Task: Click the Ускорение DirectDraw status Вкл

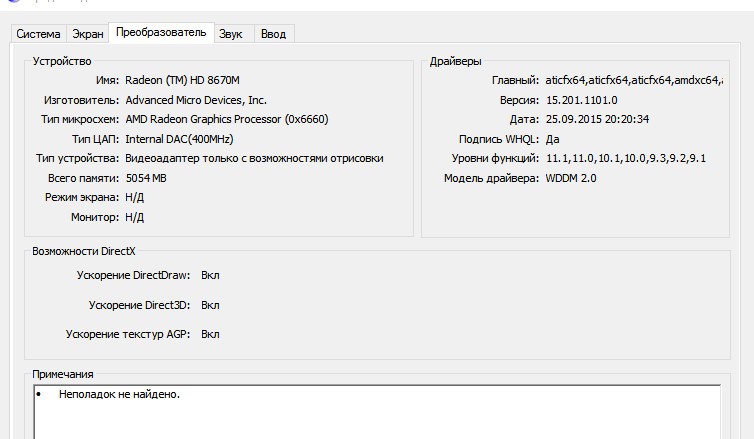Action: (x=210, y=274)
